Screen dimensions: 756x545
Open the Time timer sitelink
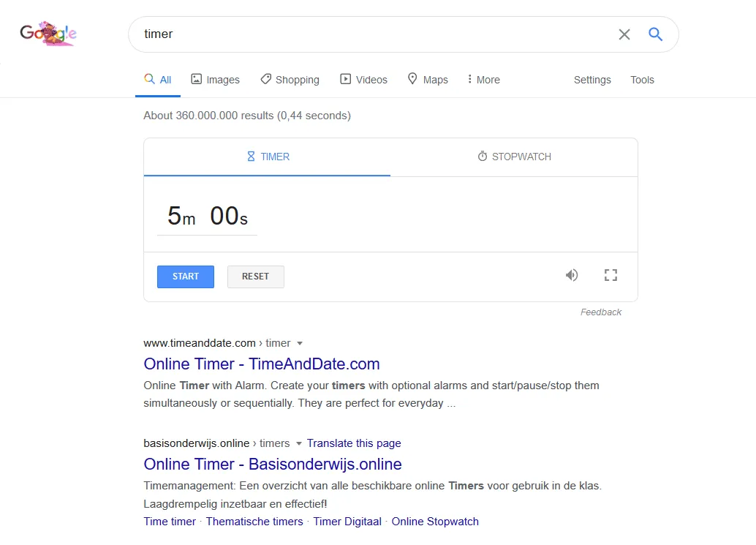click(x=170, y=522)
